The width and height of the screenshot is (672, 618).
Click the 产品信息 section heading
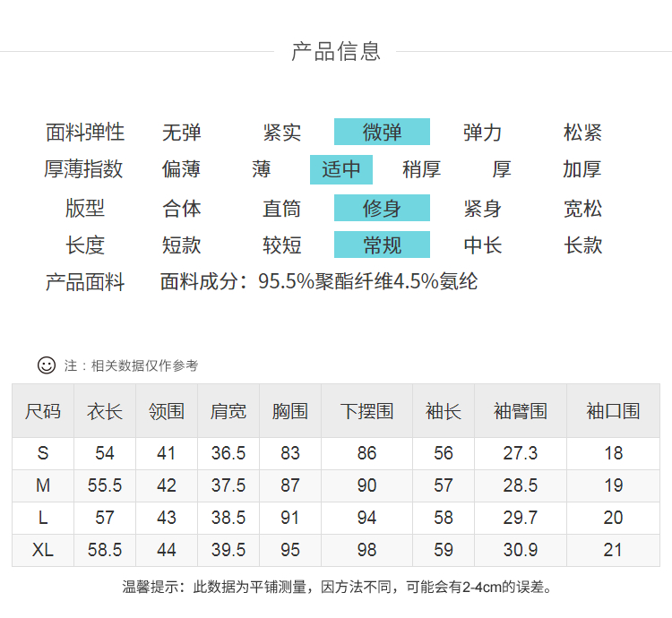(336, 51)
